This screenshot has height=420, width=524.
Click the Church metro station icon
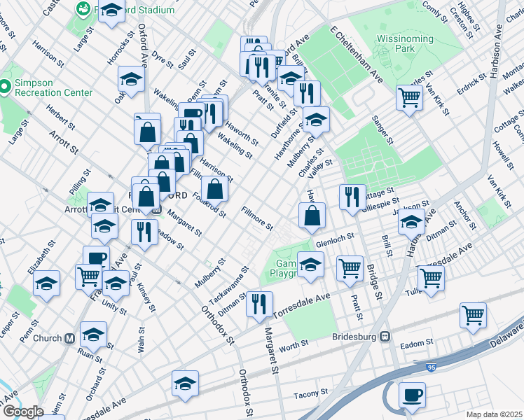69,339
